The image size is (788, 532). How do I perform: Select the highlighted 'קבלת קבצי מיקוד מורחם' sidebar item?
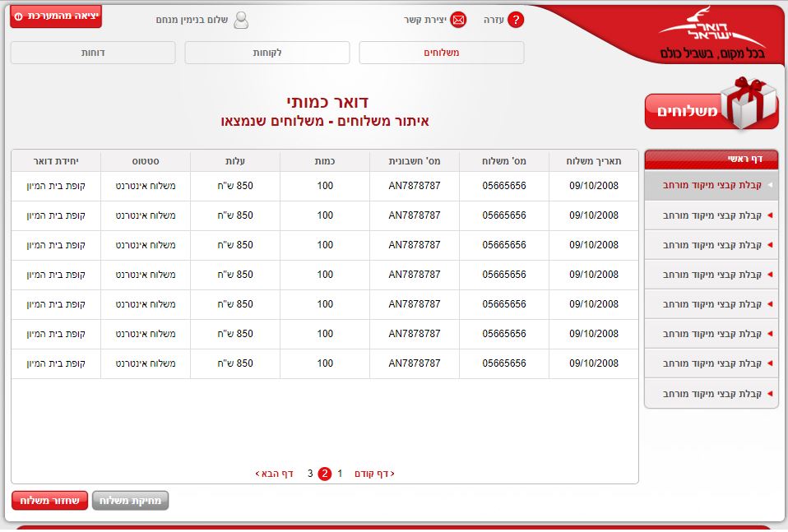coord(712,185)
